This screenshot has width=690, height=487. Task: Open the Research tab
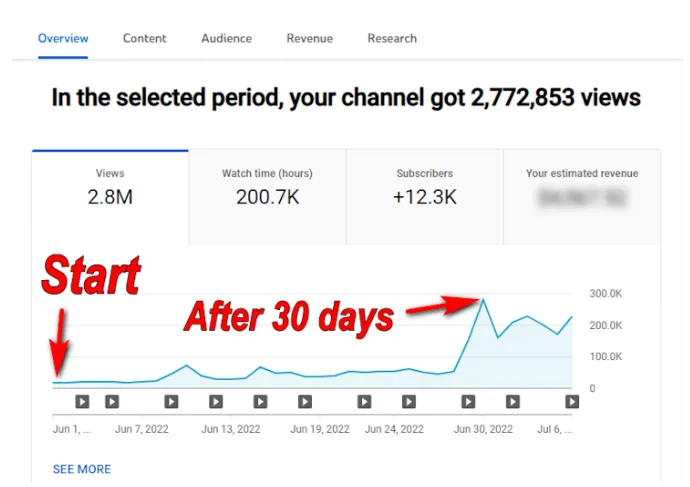click(392, 38)
